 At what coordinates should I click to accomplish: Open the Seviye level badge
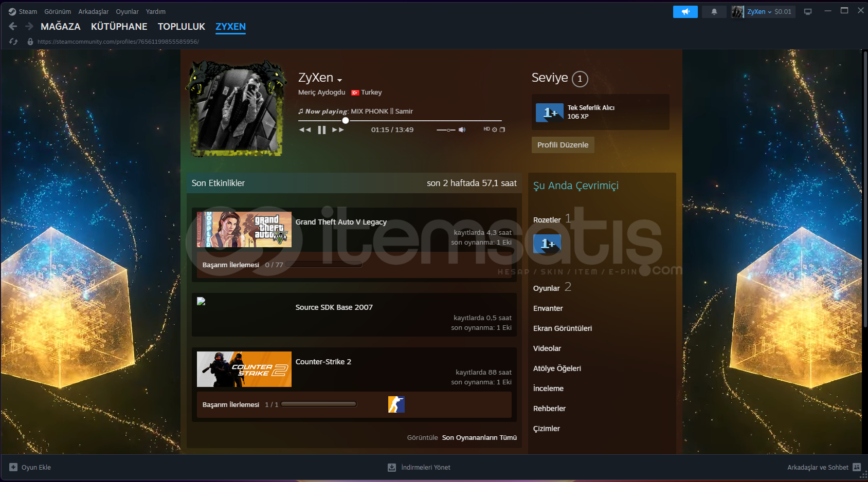pos(580,79)
